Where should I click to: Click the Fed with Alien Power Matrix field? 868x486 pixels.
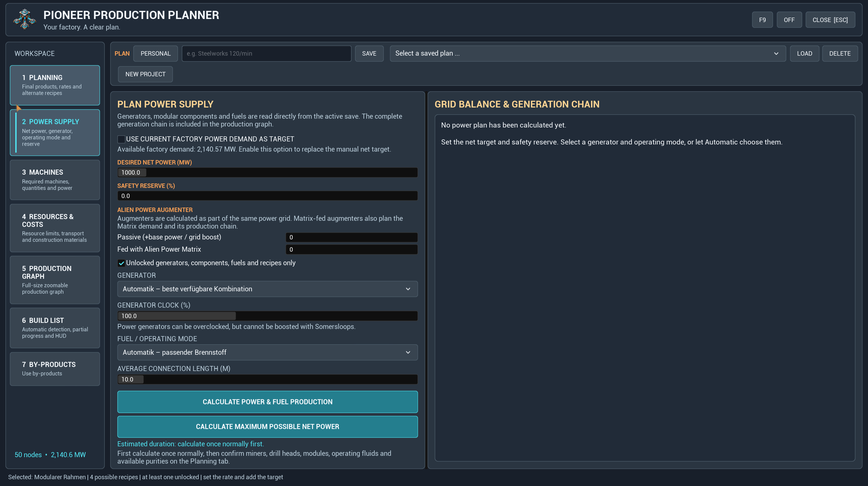click(x=352, y=249)
